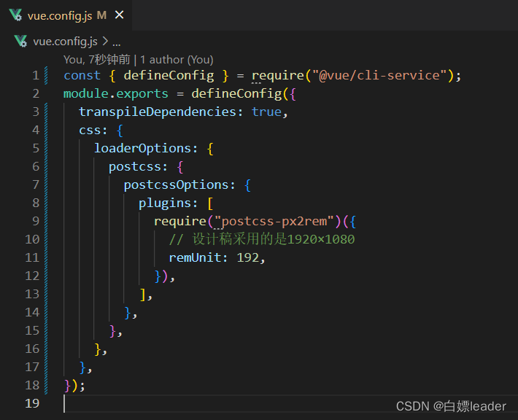Viewport: 518px width, 420px height.
Task: Click the Vue file icon in the breadcrumb
Action: click(x=21, y=42)
